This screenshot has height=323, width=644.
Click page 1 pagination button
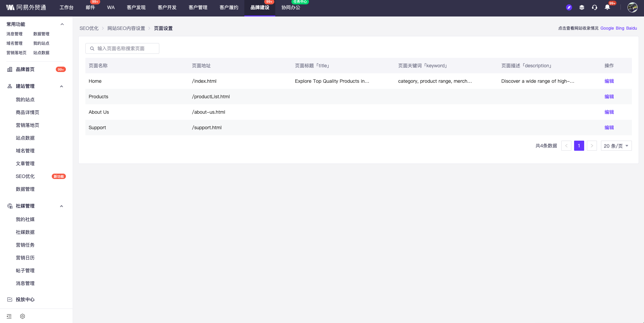579,146
